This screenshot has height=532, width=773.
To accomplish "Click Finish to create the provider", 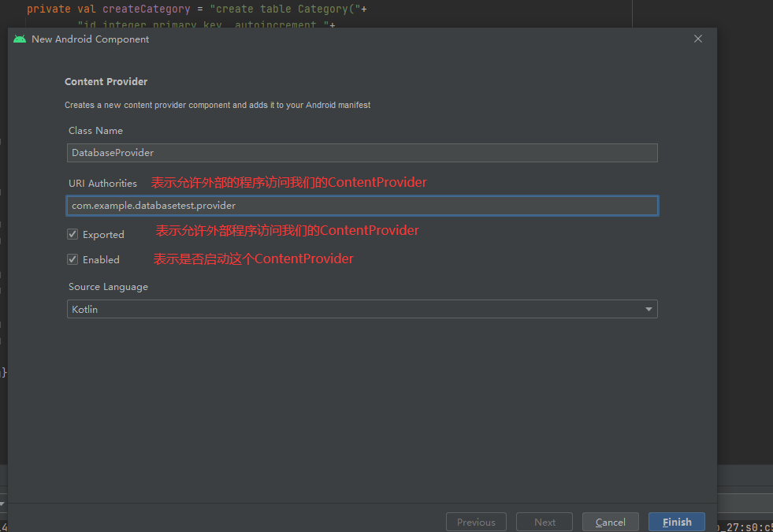I will pos(676,522).
